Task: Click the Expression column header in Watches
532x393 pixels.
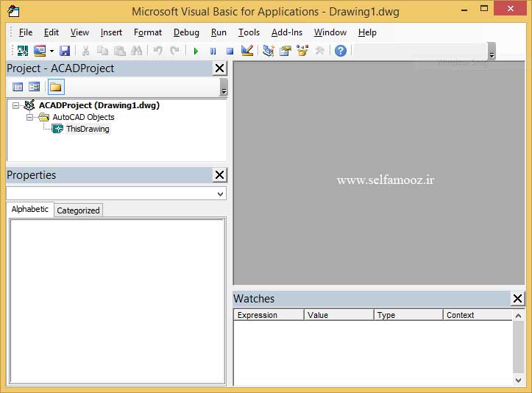Action: pos(269,315)
